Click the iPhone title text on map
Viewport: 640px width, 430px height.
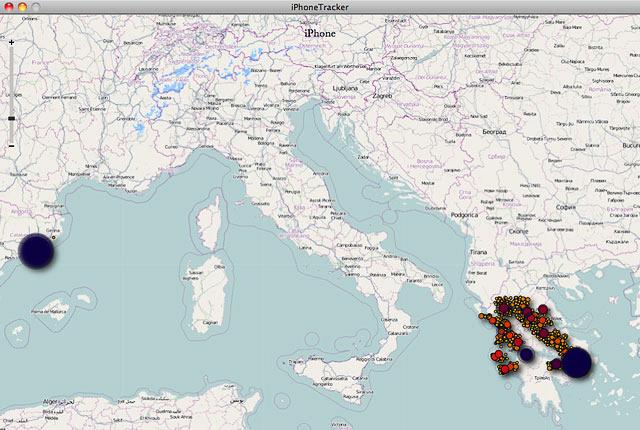click(x=320, y=33)
